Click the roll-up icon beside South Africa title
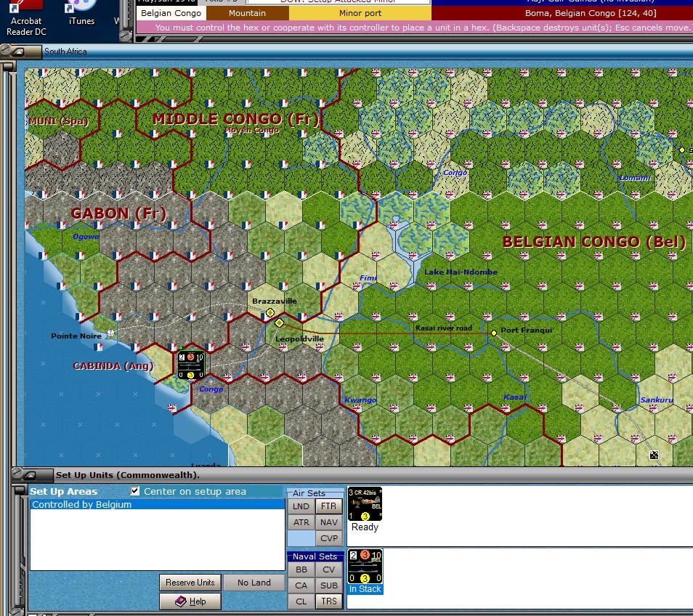 [x=19, y=52]
